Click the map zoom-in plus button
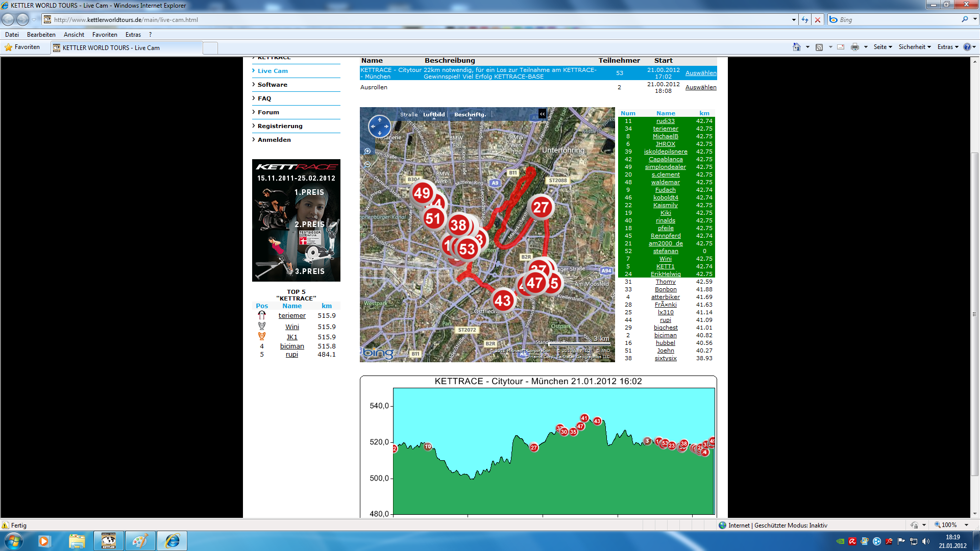The image size is (980, 551). (x=367, y=151)
